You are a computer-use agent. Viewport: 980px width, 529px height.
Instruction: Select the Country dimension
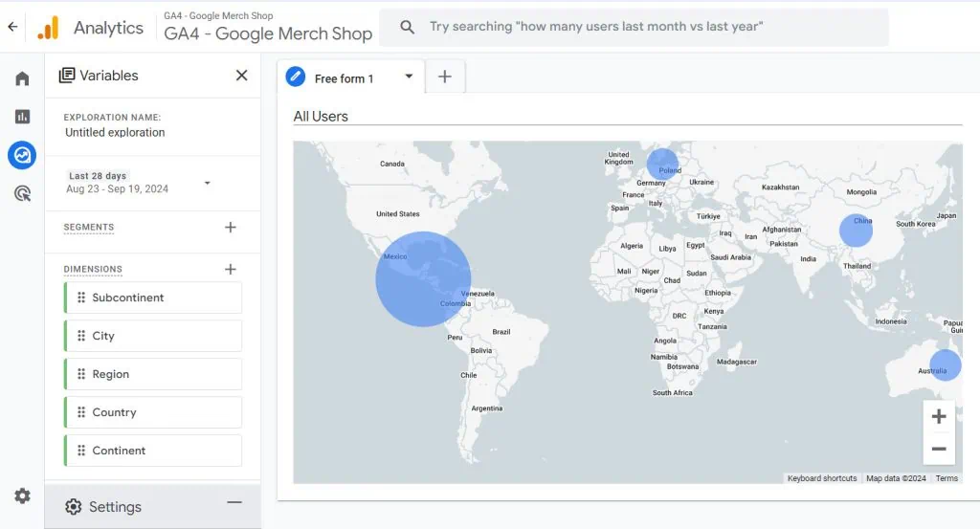(x=154, y=412)
